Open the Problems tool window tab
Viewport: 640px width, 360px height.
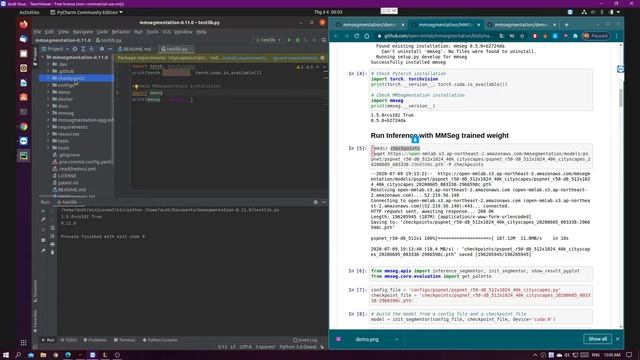(x=95, y=340)
